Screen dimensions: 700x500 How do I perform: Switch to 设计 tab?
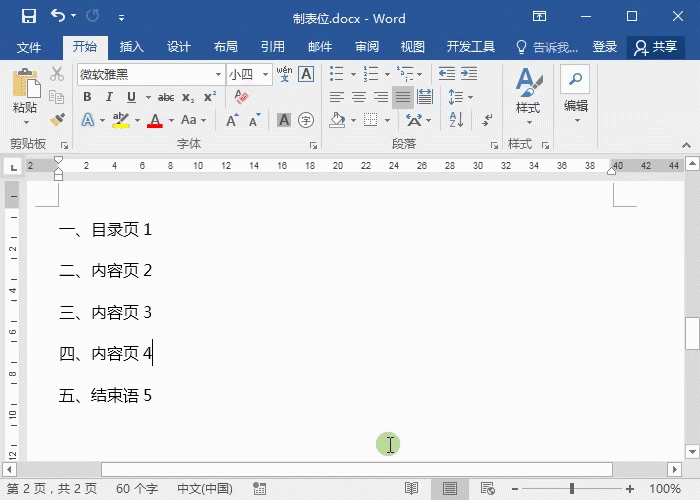(179, 47)
